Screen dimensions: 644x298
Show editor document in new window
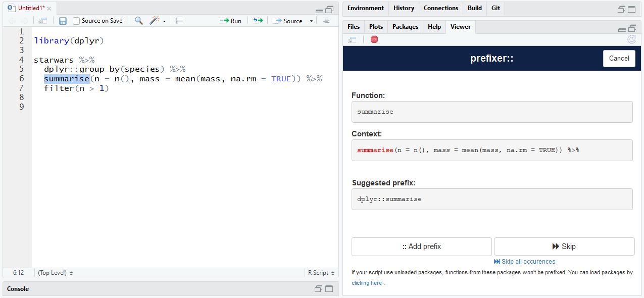point(43,21)
